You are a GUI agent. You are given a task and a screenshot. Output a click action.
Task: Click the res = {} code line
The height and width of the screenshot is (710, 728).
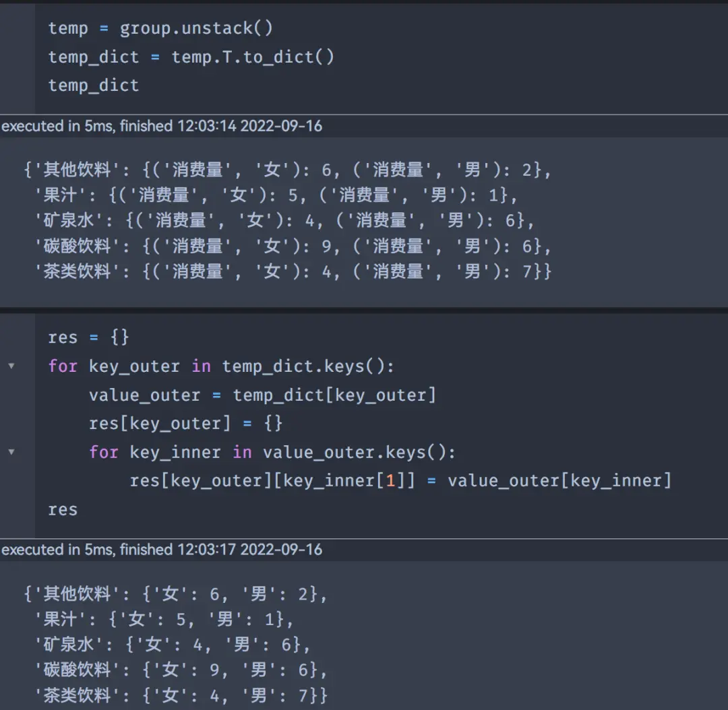(89, 337)
